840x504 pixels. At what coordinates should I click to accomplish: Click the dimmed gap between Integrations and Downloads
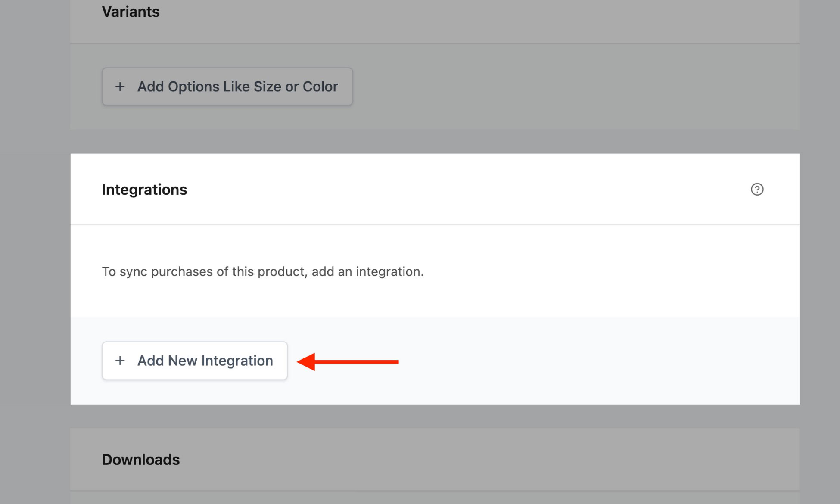point(435,416)
